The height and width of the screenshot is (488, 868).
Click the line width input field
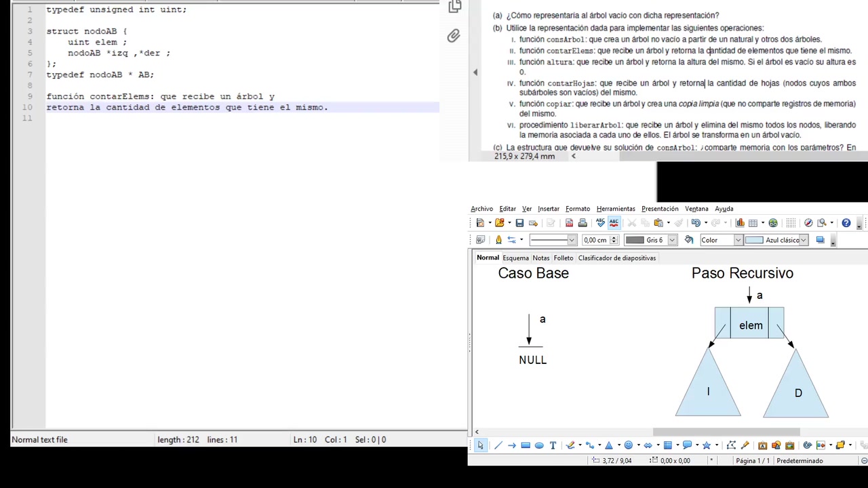tap(595, 240)
